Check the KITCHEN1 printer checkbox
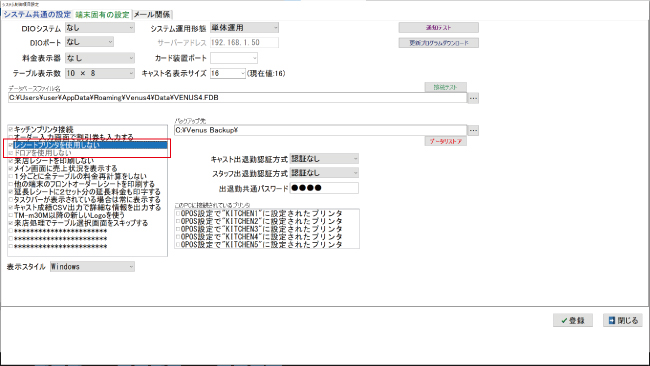This screenshot has width=650, height=366. [178, 213]
